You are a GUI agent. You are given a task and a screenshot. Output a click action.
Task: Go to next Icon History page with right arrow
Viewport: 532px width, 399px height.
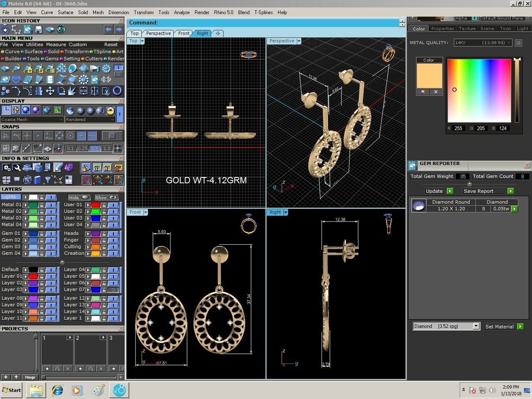pyautogui.click(x=118, y=29)
